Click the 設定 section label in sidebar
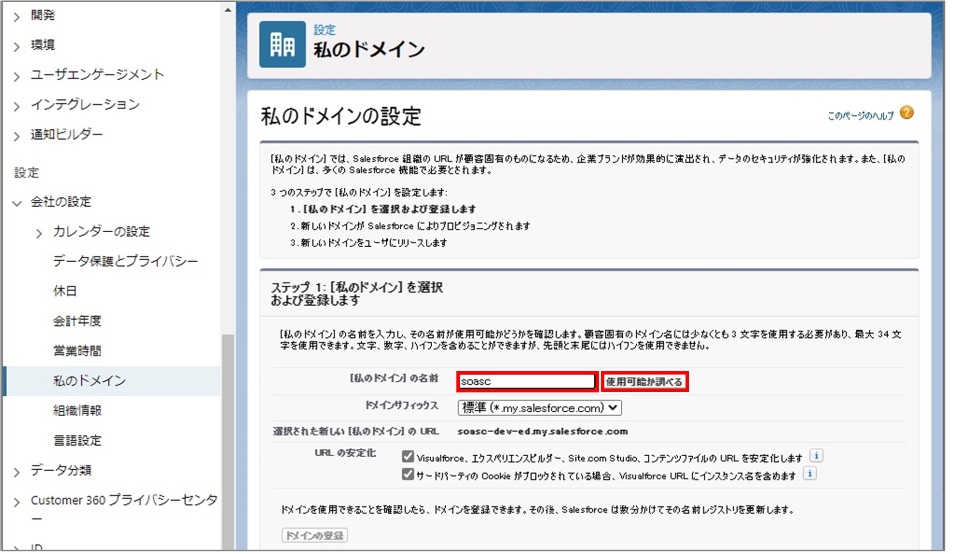The height and width of the screenshot is (554, 980). click(27, 173)
